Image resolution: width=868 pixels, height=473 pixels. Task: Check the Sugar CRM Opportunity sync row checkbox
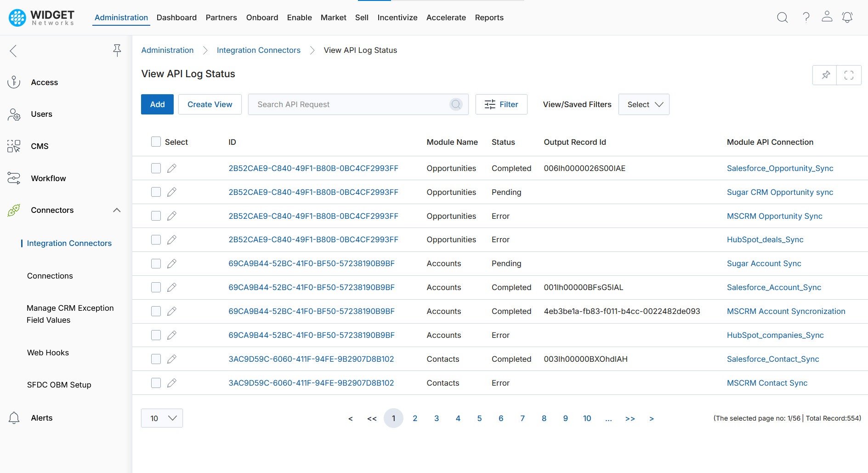coord(156,192)
